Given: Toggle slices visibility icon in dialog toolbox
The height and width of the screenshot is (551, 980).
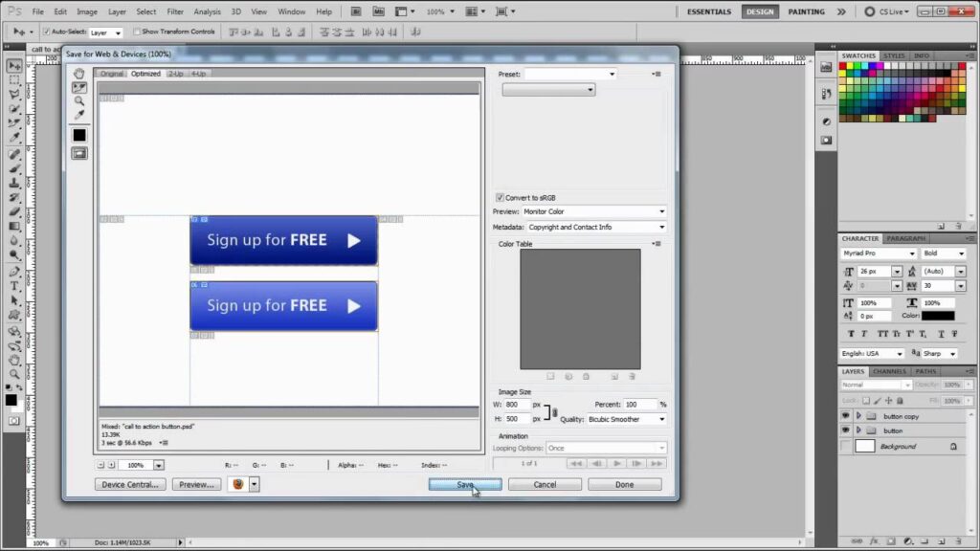Looking at the screenshot, I should point(79,153).
